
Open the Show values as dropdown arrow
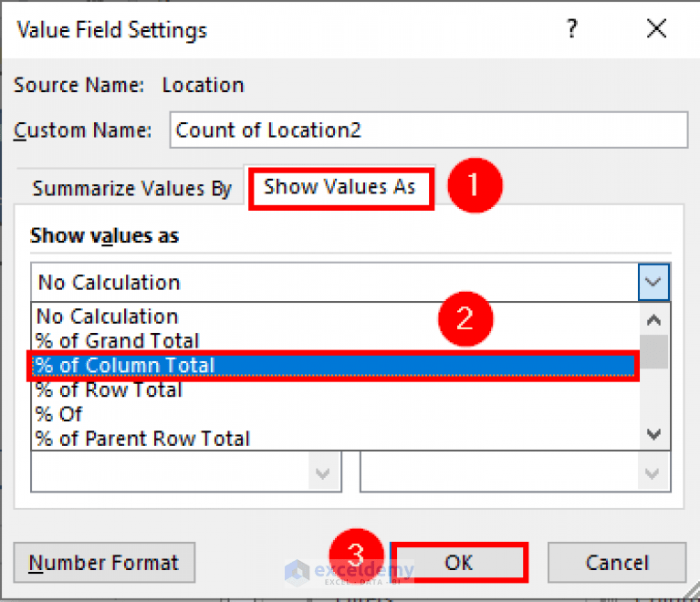pos(653,282)
